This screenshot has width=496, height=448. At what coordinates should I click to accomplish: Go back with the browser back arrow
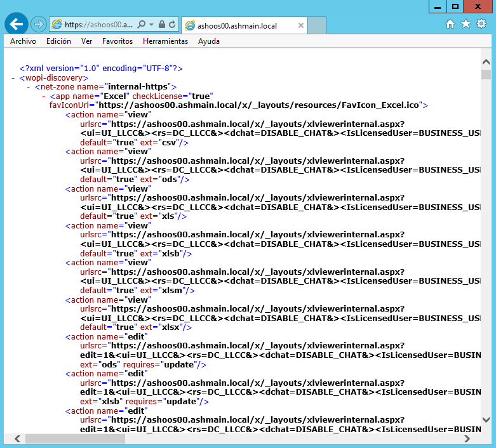click(x=17, y=24)
